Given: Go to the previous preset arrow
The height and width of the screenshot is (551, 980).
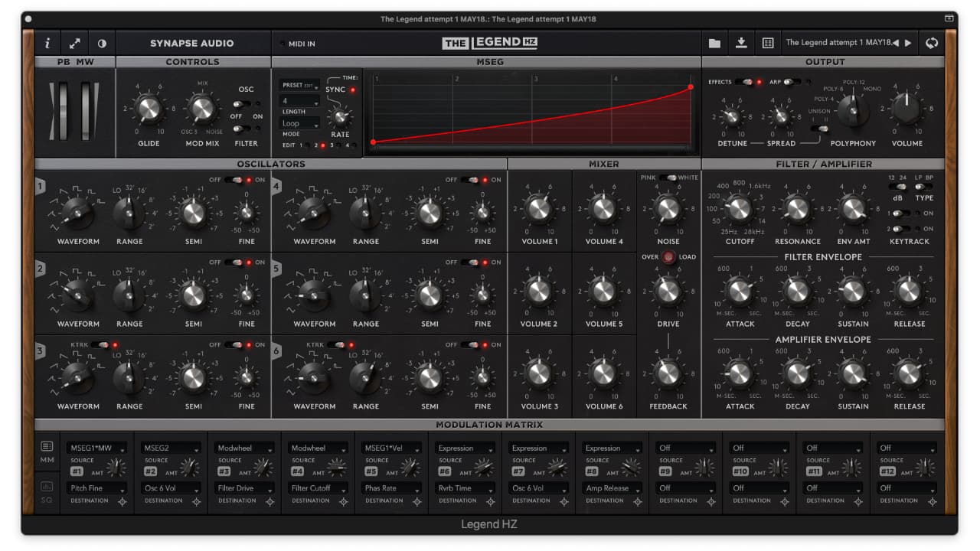Looking at the screenshot, I should click(896, 43).
